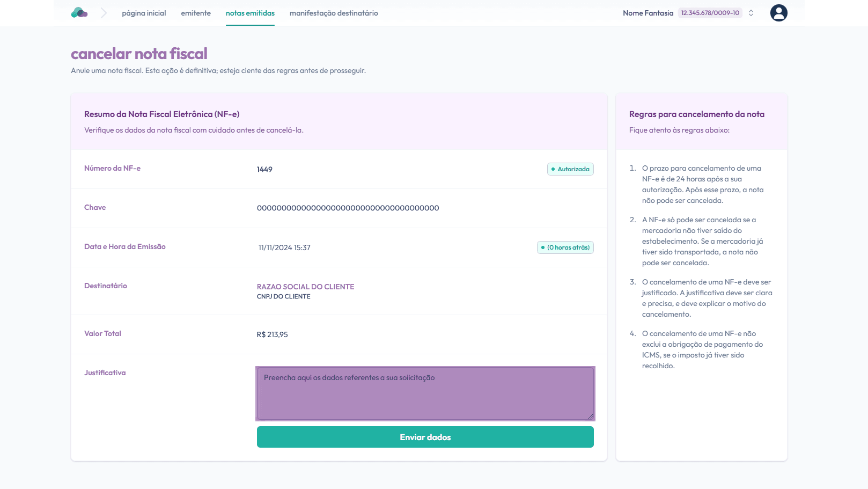
Task: Click the Chave access key value
Action: coord(348,208)
